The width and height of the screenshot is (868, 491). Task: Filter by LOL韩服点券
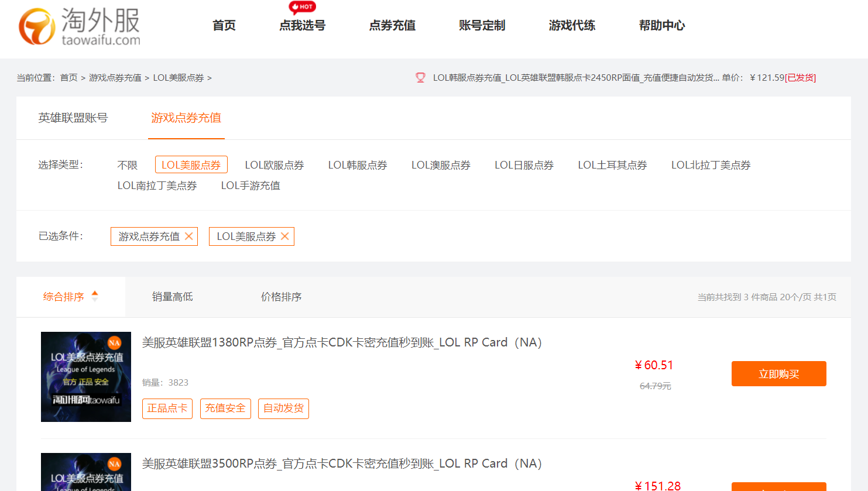[x=358, y=165]
